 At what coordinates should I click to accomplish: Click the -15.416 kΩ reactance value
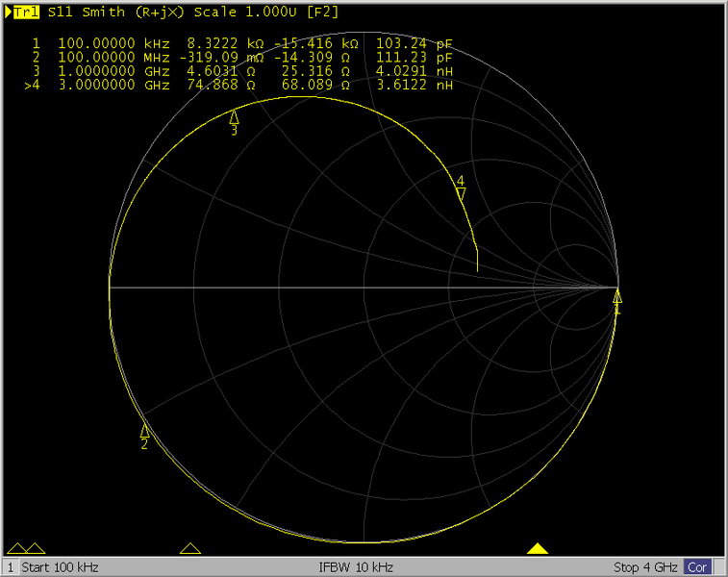[x=316, y=43]
